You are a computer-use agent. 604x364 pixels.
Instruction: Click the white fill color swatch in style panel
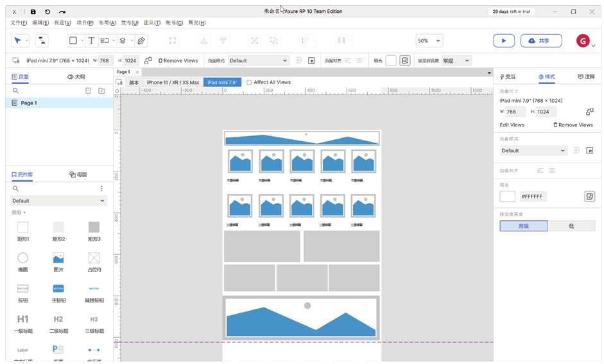(507, 196)
